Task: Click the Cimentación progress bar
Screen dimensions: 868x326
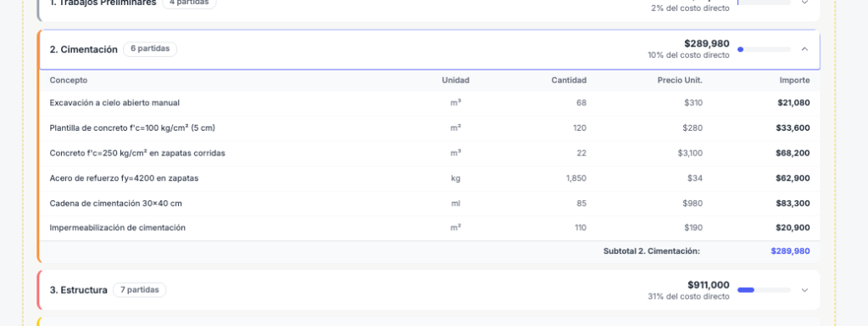Action: point(764,49)
